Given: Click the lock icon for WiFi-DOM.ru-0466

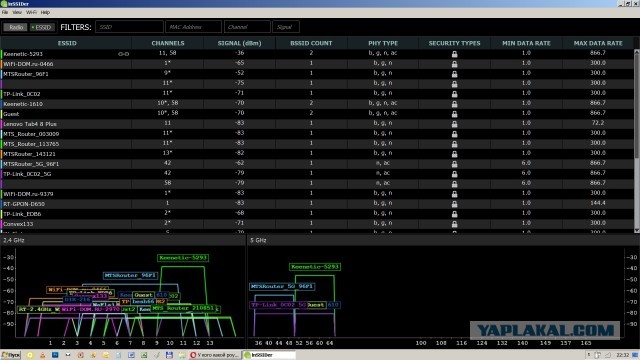Looking at the screenshot, I should (454, 64).
